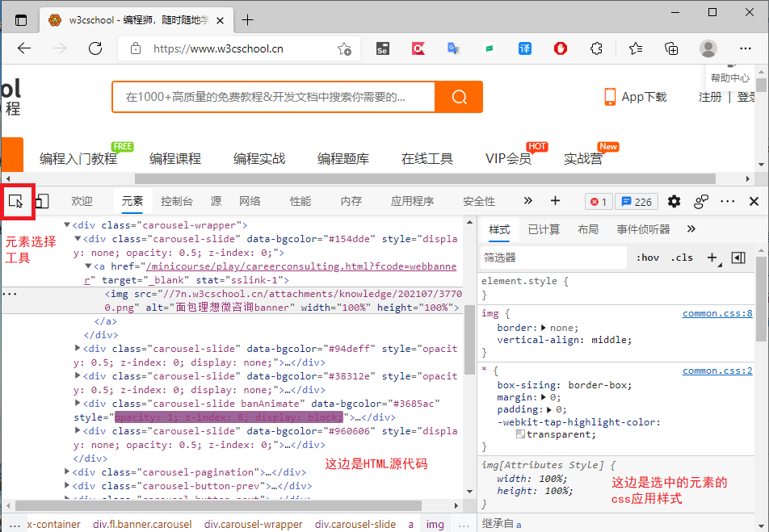Viewport: 769px width, 532px height.
Task: Toggle the :hov element state panel
Action: (x=647, y=258)
